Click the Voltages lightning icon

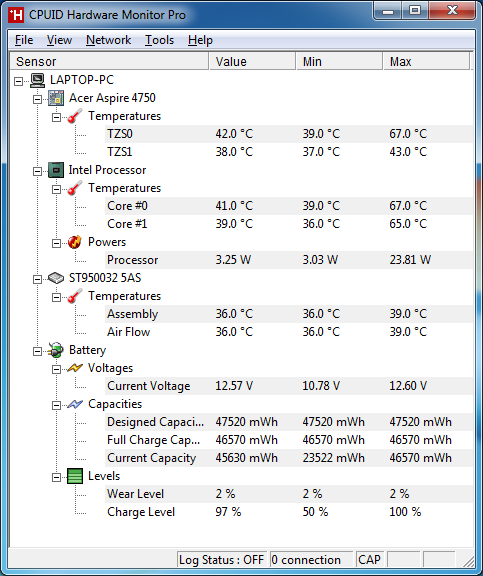coord(75,368)
